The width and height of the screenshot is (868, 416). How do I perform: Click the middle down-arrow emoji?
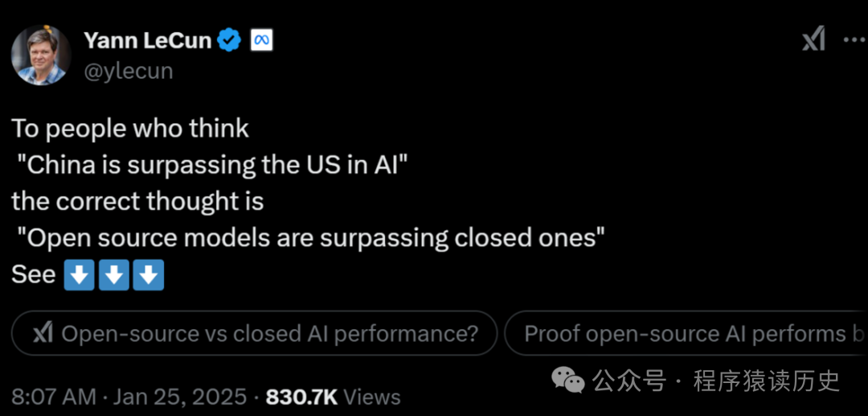(x=113, y=275)
